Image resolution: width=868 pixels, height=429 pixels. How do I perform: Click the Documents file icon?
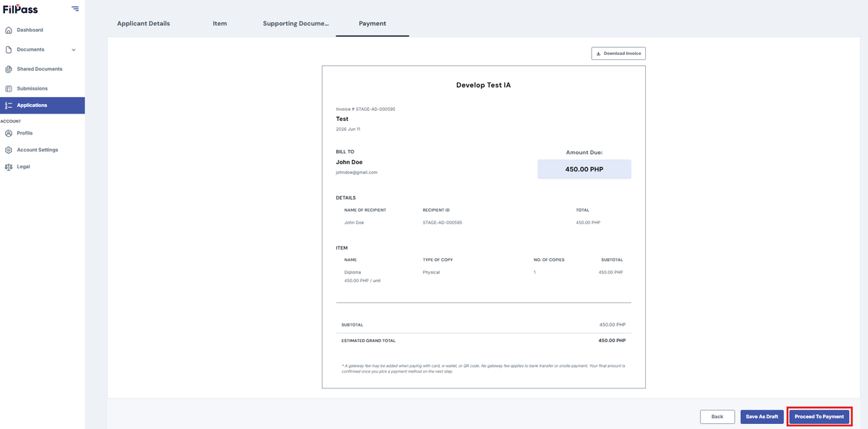coord(9,50)
